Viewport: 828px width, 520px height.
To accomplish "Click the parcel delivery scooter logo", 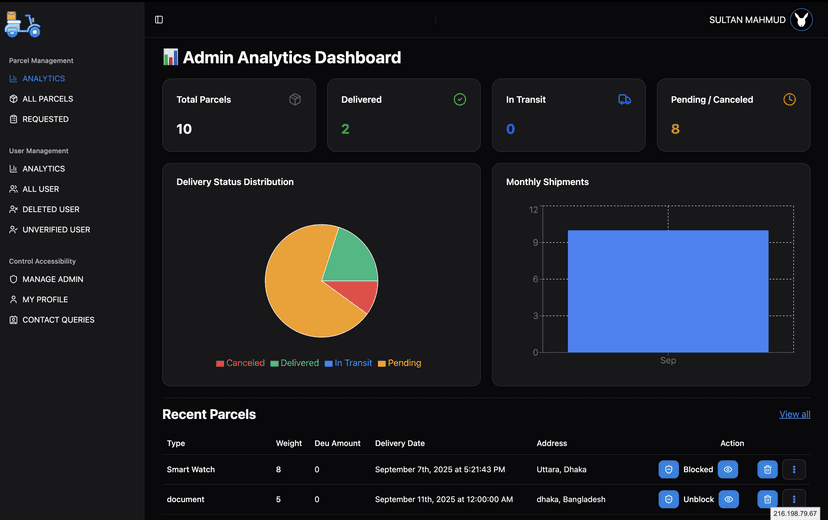I will coord(22,24).
